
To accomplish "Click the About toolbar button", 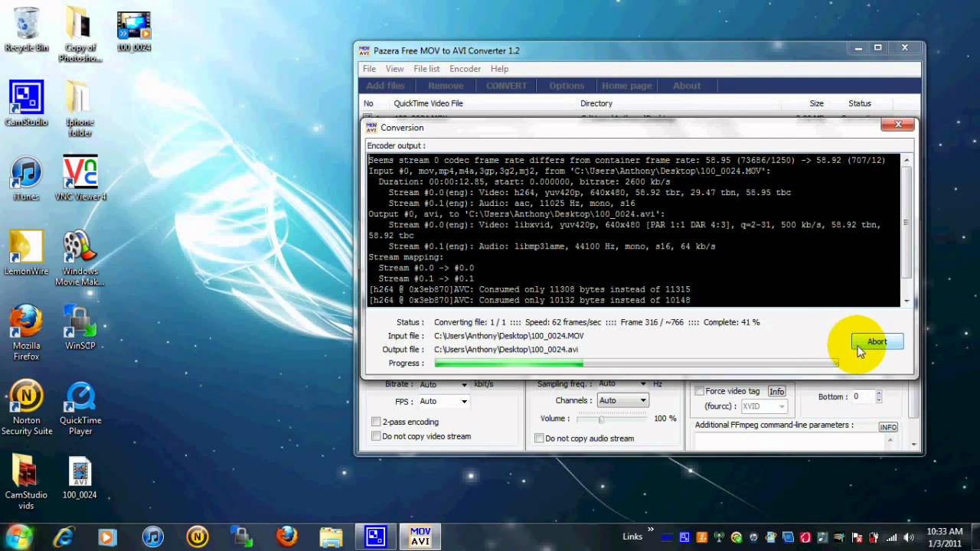I will [x=687, y=86].
